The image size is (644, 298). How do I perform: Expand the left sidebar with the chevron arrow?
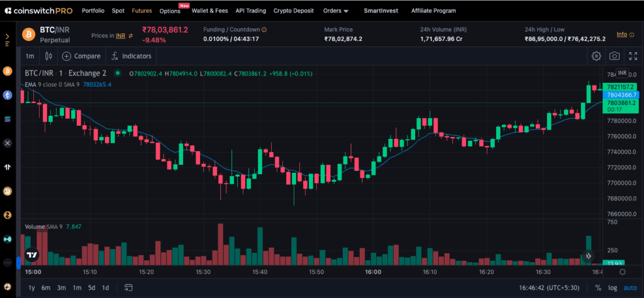pos(8,36)
